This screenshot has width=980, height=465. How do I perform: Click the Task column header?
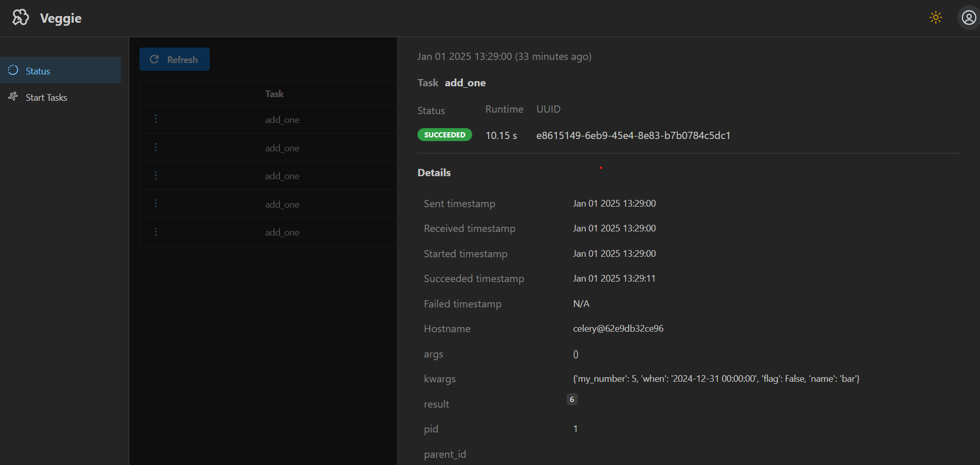(x=274, y=94)
